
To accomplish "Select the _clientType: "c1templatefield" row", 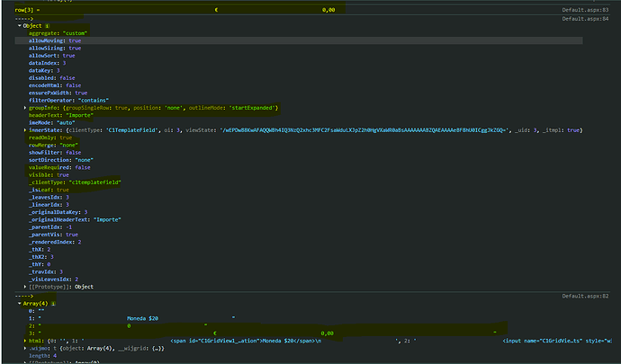I will click(75, 182).
